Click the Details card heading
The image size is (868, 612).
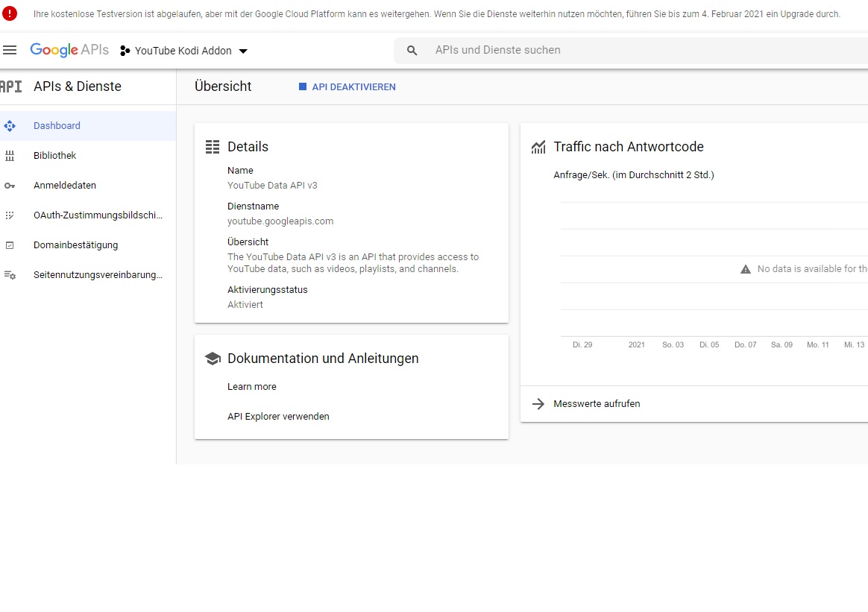click(x=248, y=147)
